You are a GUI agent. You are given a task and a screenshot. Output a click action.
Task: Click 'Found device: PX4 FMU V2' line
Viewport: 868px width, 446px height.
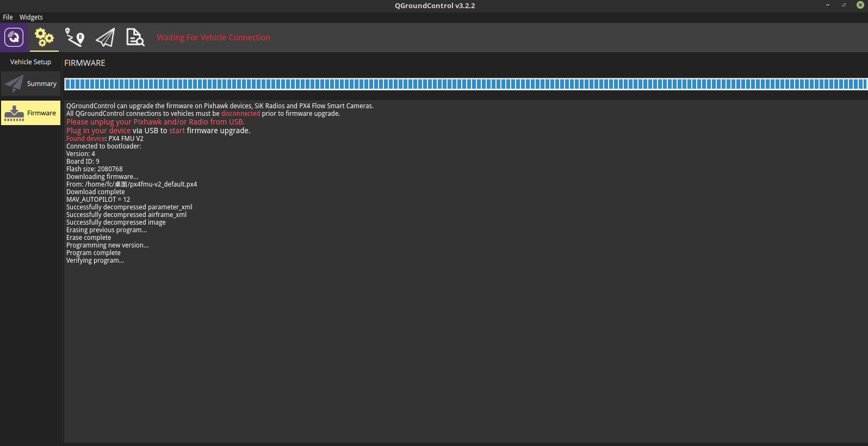pyautogui.click(x=105, y=139)
